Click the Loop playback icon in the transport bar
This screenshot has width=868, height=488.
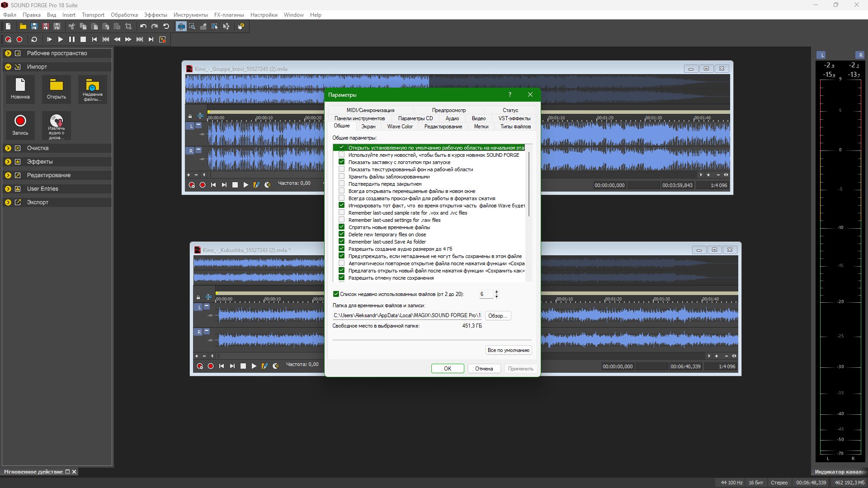(x=34, y=40)
